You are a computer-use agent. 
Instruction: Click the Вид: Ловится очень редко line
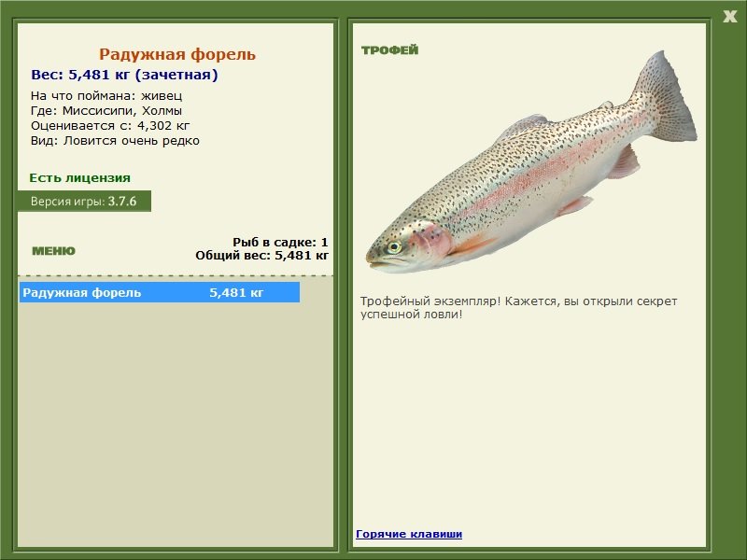point(115,141)
